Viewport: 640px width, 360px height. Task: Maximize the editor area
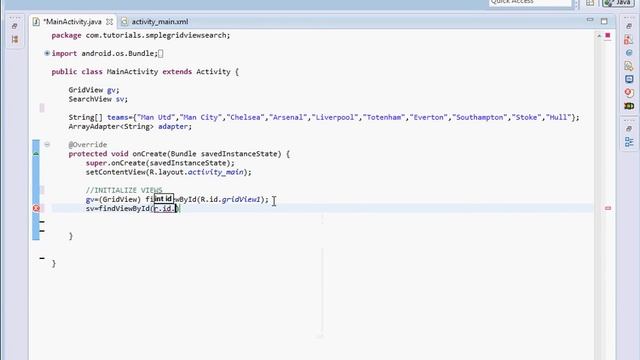[x=604, y=21]
